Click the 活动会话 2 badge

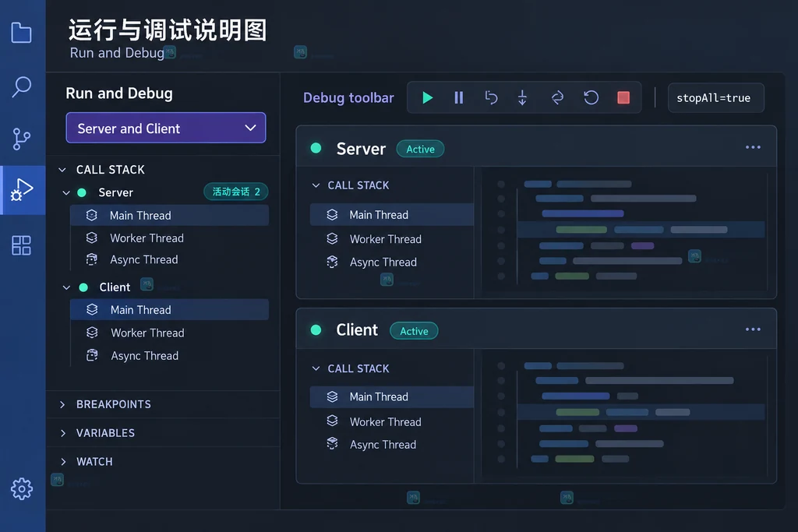(235, 192)
